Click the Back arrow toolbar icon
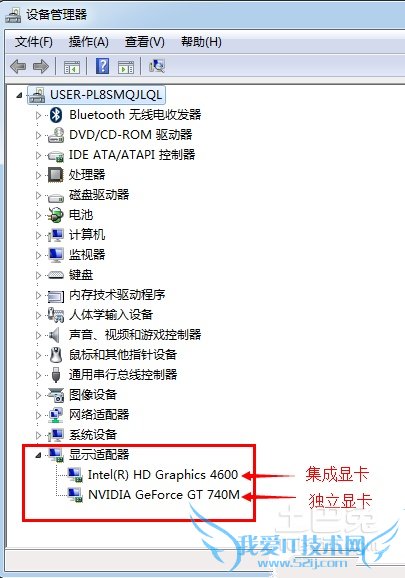405x578 pixels. (18, 67)
